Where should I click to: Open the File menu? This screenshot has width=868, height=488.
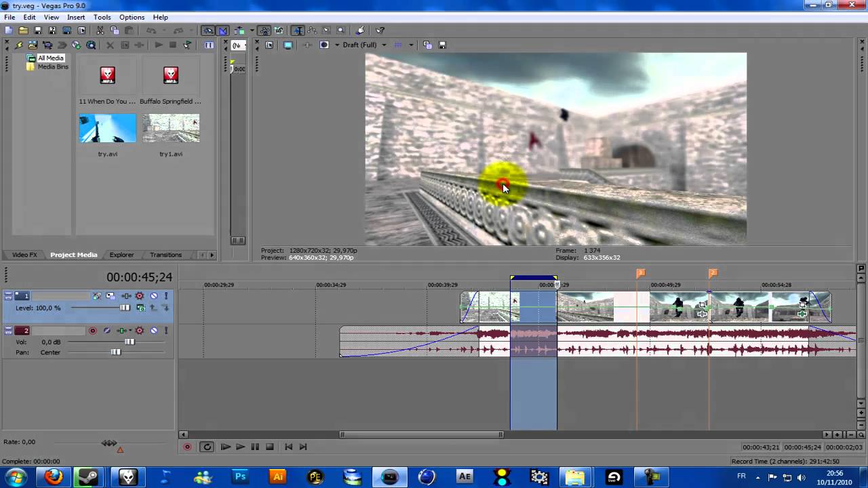9,17
